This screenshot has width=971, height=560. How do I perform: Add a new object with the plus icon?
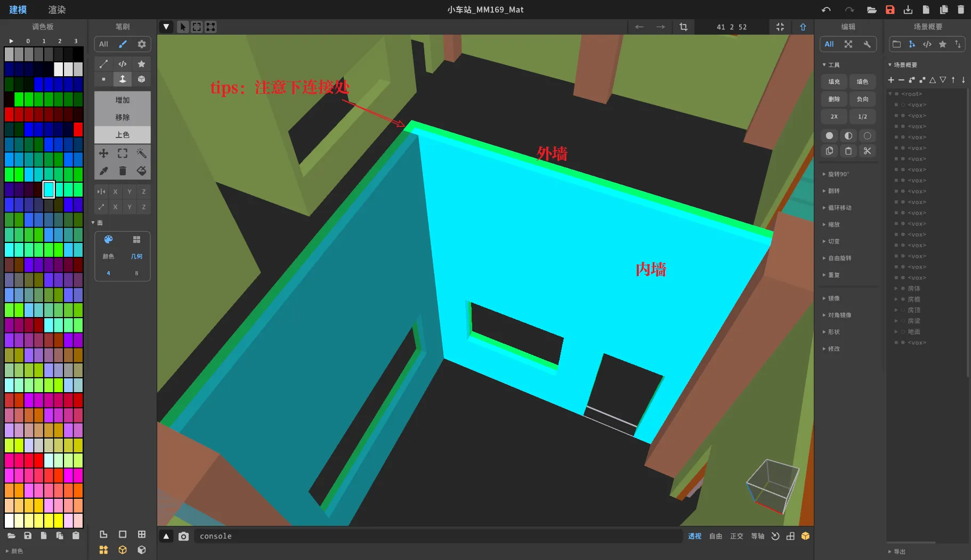(891, 80)
